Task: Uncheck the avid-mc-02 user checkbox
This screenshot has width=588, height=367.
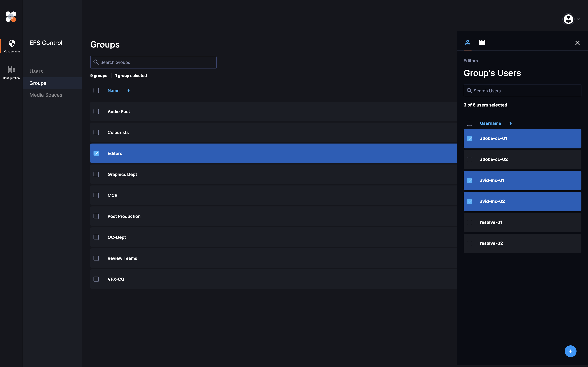Action: point(469,202)
